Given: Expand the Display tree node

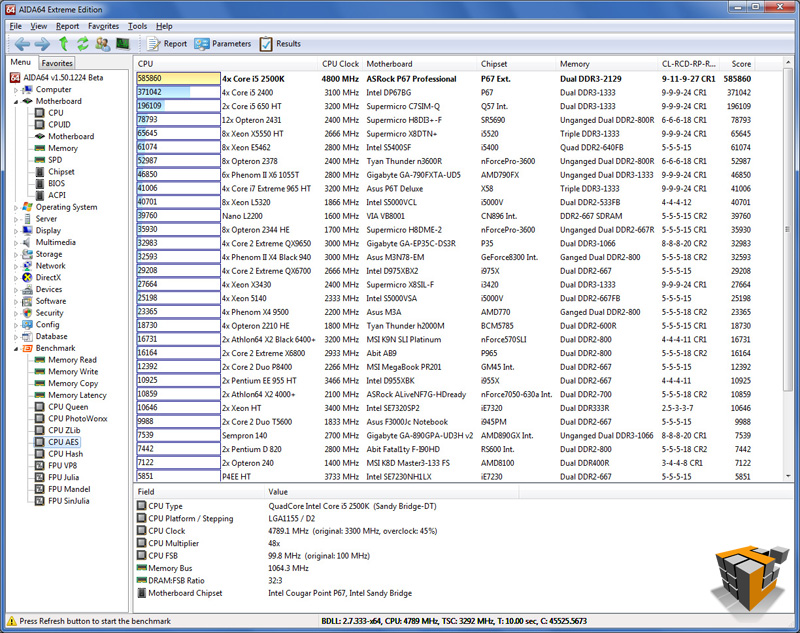Looking at the screenshot, I should (15, 231).
